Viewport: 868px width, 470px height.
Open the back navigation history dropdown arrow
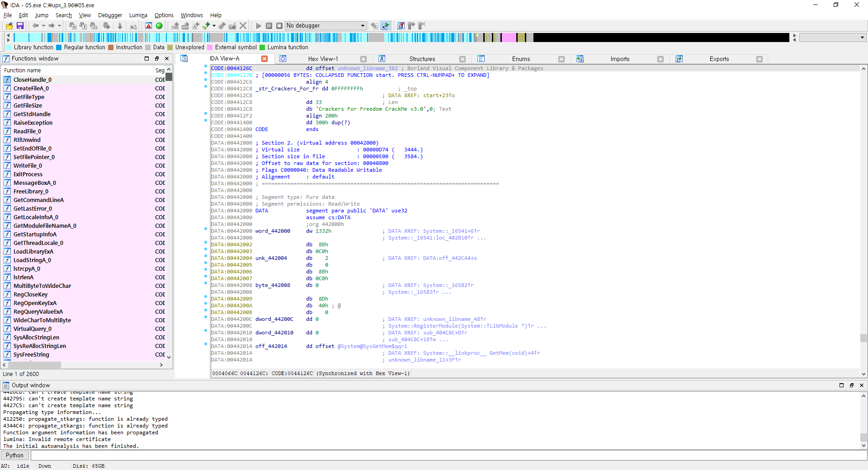43,26
